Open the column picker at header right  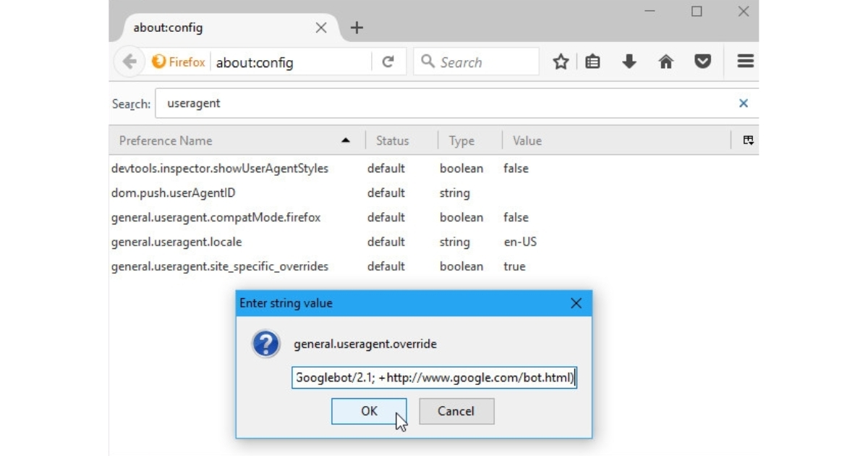749,140
